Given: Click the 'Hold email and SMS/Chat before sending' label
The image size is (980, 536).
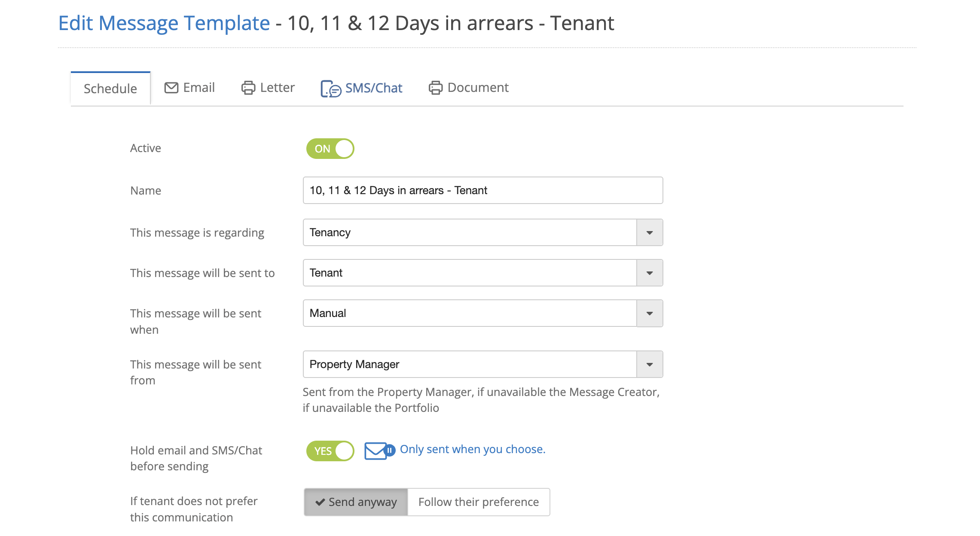Looking at the screenshot, I should [196, 458].
